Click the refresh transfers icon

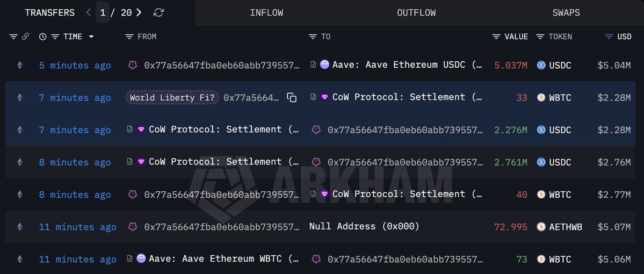(158, 12)
